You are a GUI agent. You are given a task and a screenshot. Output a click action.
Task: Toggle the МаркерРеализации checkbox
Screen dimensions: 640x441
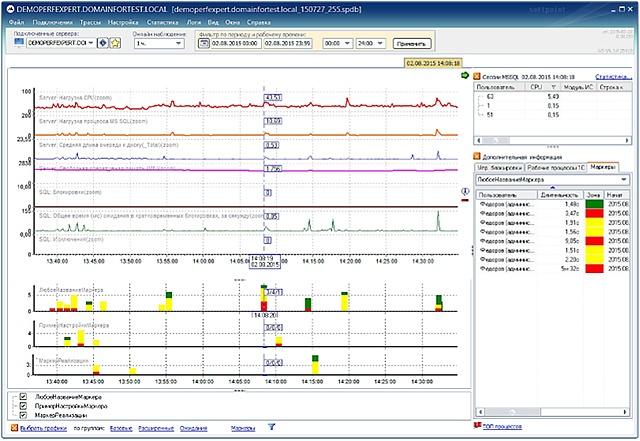coord(24,415)
